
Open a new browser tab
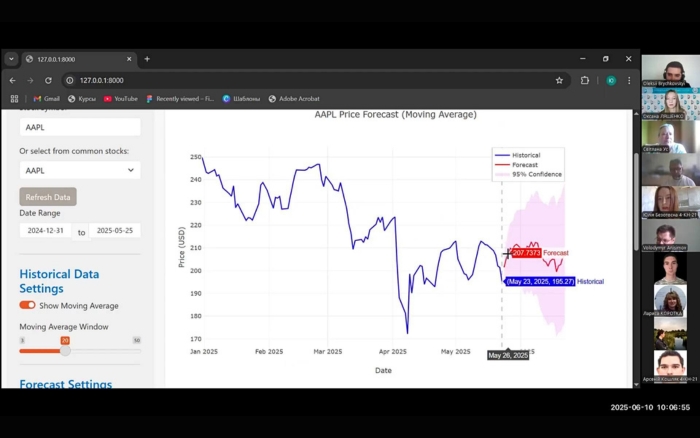147,59
